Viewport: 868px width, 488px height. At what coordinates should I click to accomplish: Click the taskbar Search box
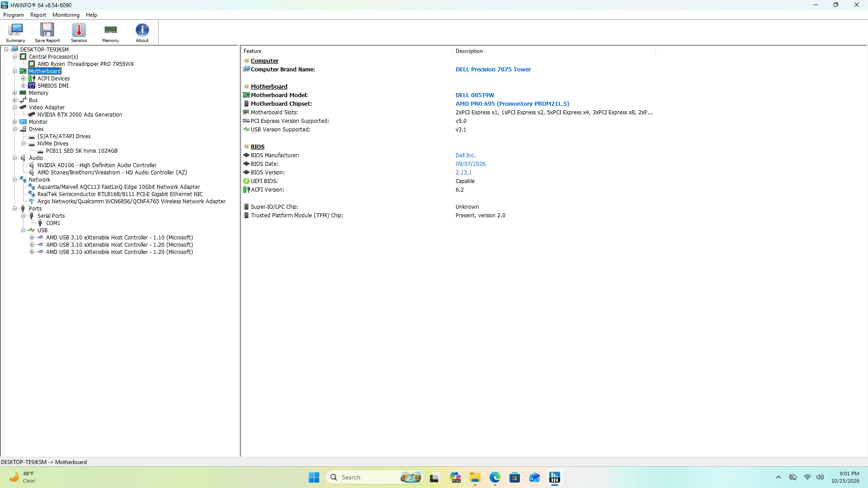click(374, 477)
